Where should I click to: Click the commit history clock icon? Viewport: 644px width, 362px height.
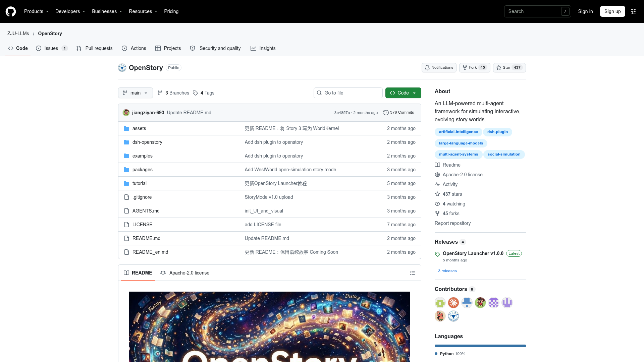click(x=386, y=113)
